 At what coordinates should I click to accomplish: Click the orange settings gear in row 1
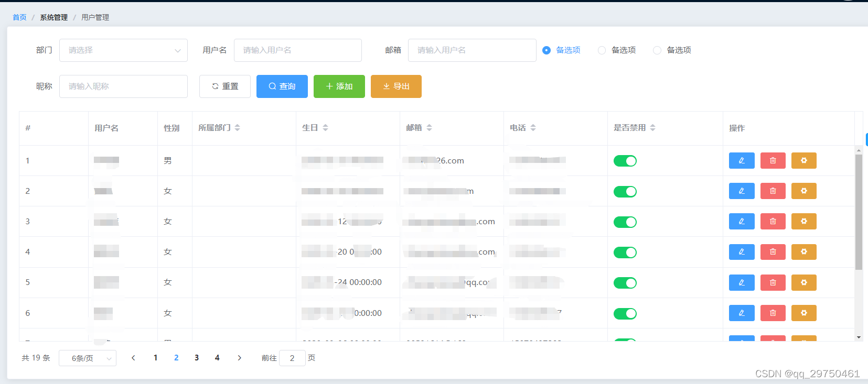coord(804,161)
